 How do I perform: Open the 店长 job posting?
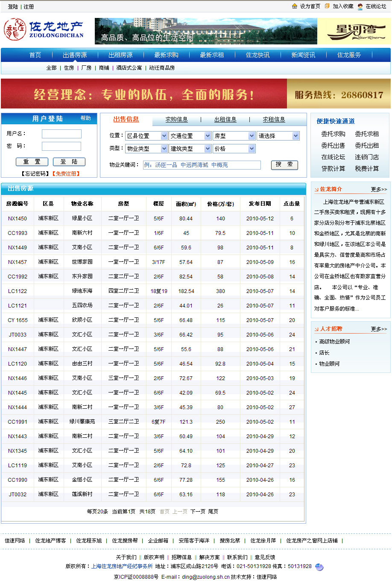[x=324, y=353]
